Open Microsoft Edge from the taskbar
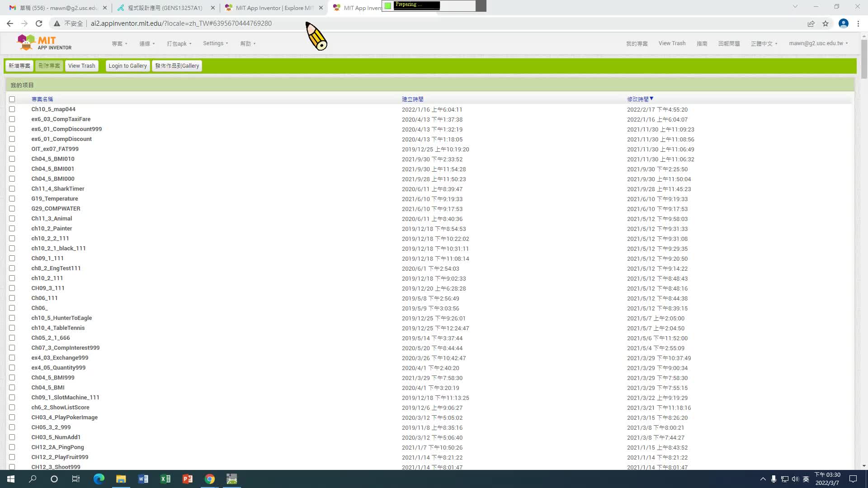The height and width of the screenshot is (488, 868). click(99, 479)
